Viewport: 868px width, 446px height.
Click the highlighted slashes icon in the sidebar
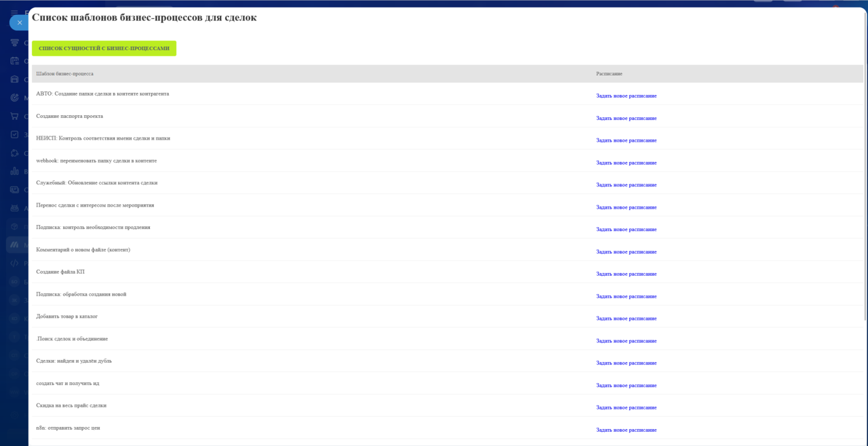[x=14, y=244]
